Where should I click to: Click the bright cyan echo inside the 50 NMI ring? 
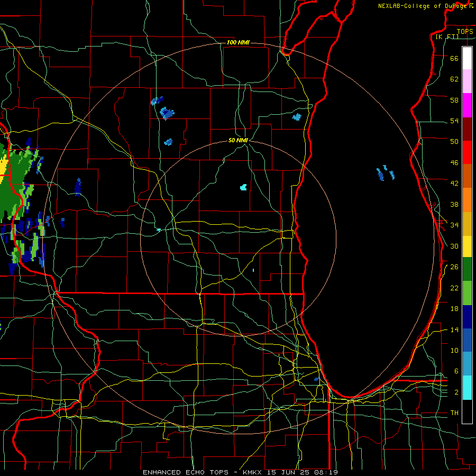tap(243, 187)
